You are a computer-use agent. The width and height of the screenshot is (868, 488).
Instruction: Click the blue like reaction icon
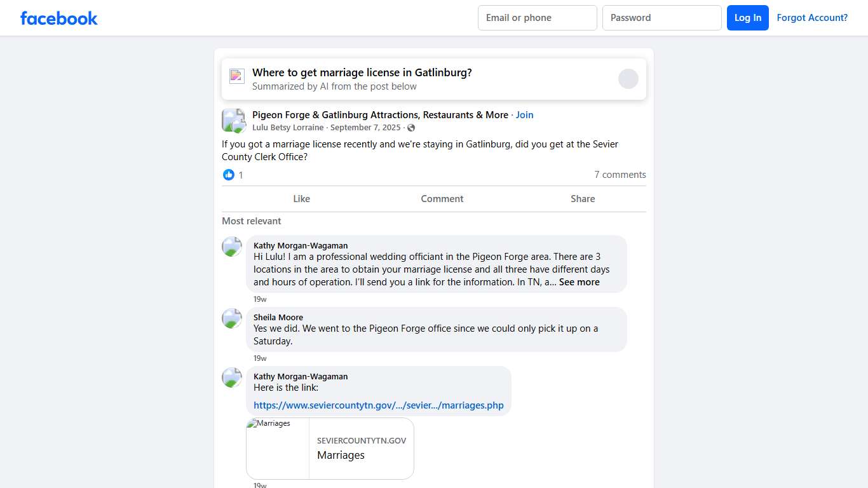tap(229, 175)
